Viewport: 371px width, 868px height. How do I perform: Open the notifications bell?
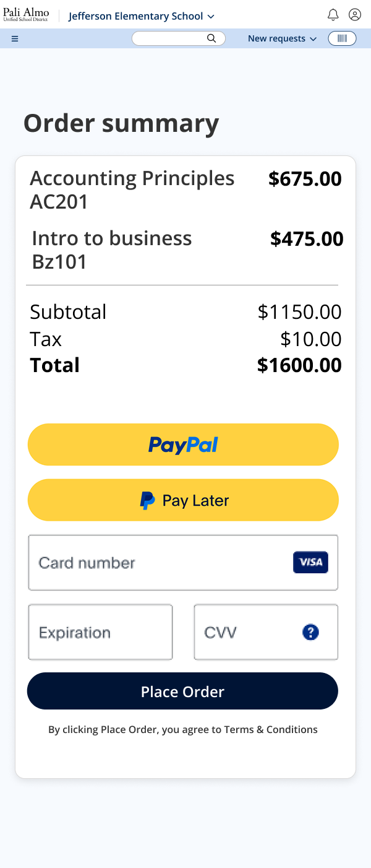click(x=333, y=15)
